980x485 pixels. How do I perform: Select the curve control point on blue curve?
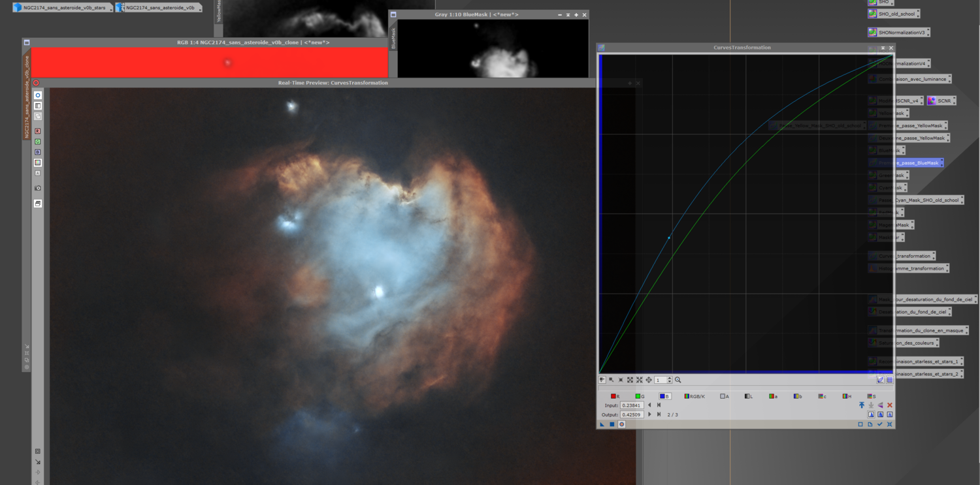pyautogui.click(x=669, y=238)
